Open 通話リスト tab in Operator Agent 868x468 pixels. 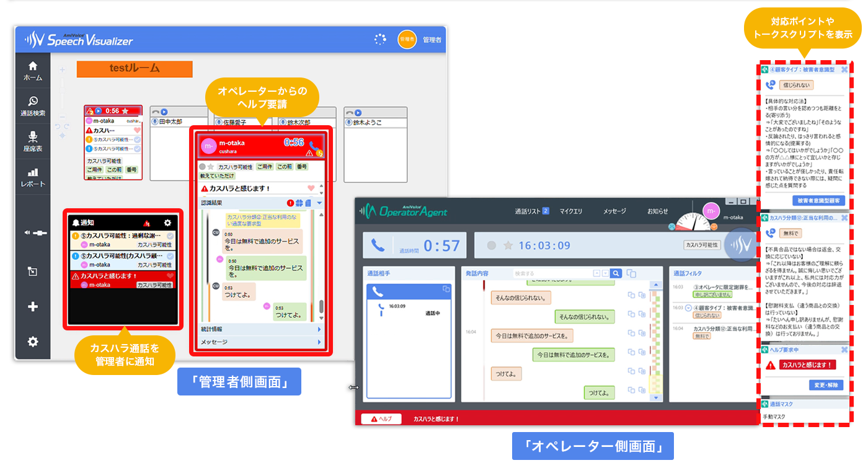point(532,211)
